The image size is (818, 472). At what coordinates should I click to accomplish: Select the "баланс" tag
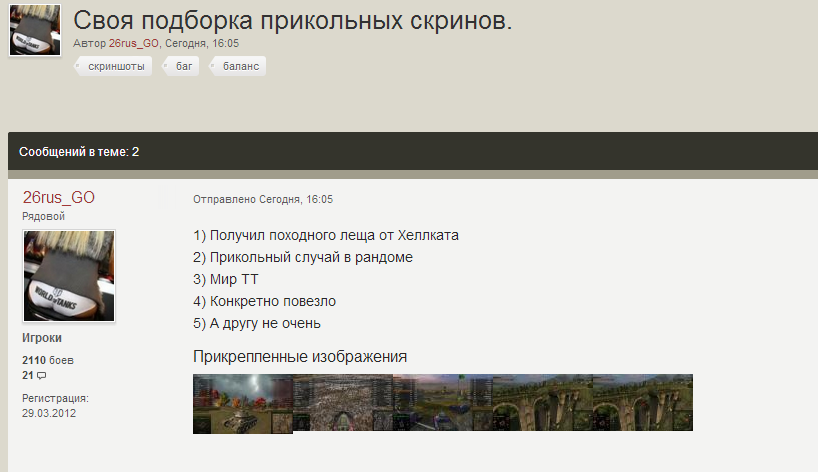[238, 66]
